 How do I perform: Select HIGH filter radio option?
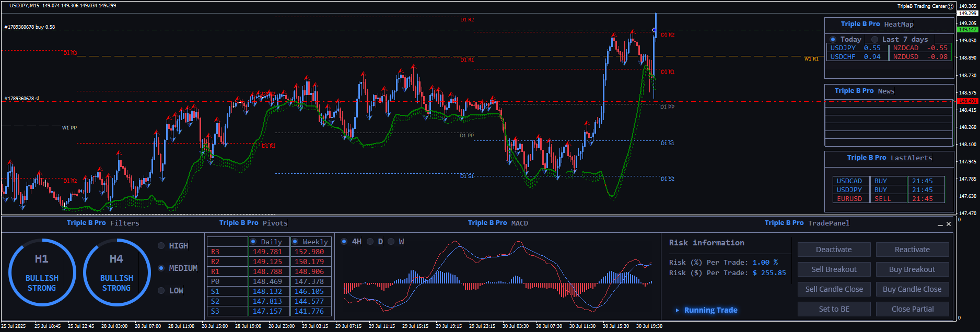pyautogui.click(x=161, y=246)
